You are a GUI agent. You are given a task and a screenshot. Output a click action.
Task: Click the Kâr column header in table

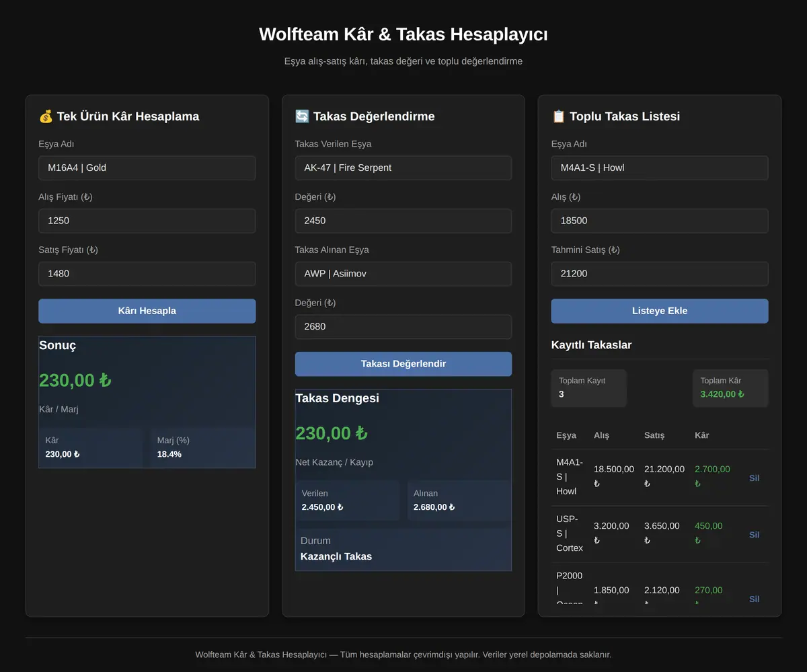click(702, 435)
